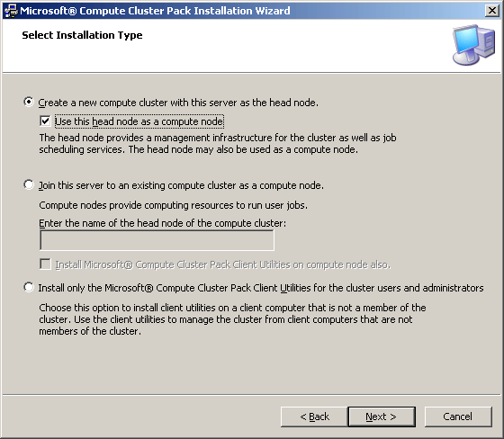
Task: Pick the 'Install only the Client Utilities' radio button
Action: click(x=29, y=287)
